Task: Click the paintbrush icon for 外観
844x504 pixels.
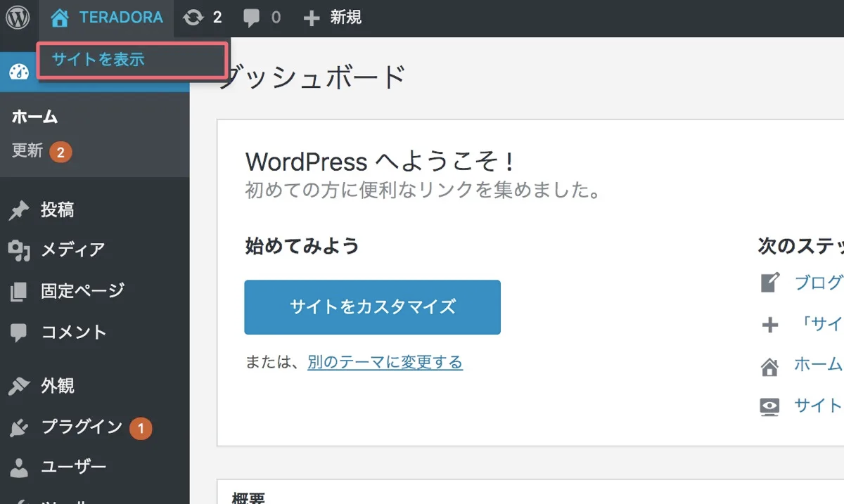Action: click(19, 387)
